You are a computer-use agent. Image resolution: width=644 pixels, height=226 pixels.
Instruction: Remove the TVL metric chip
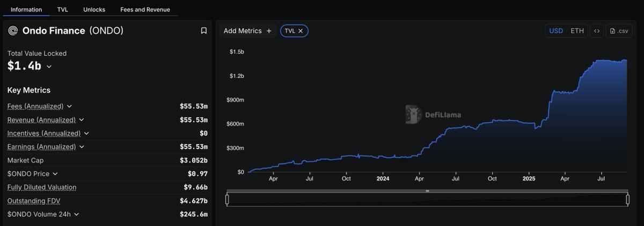coord(301,31)
